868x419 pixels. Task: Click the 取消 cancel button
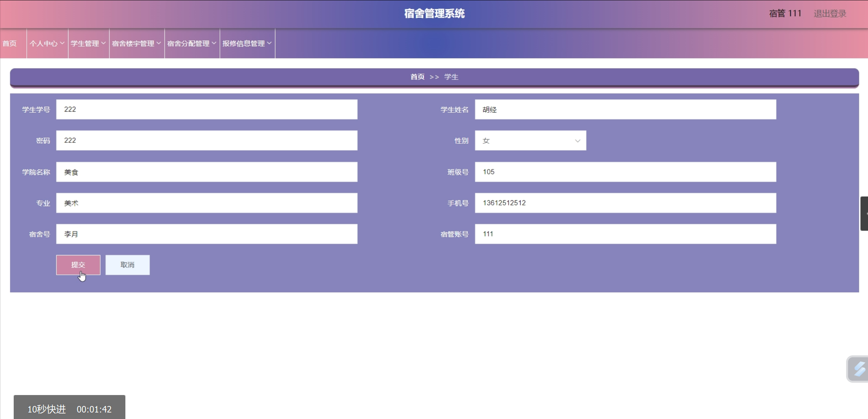[127, 265]
